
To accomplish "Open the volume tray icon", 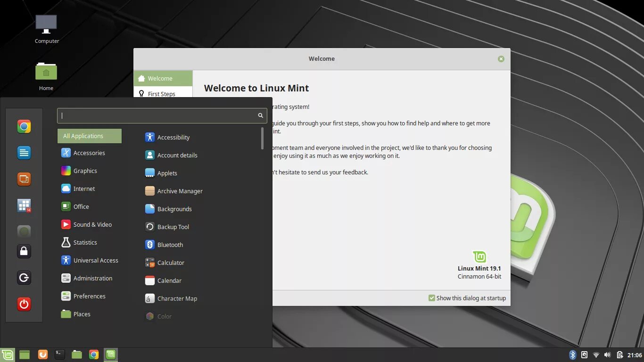I will (607, 355).
